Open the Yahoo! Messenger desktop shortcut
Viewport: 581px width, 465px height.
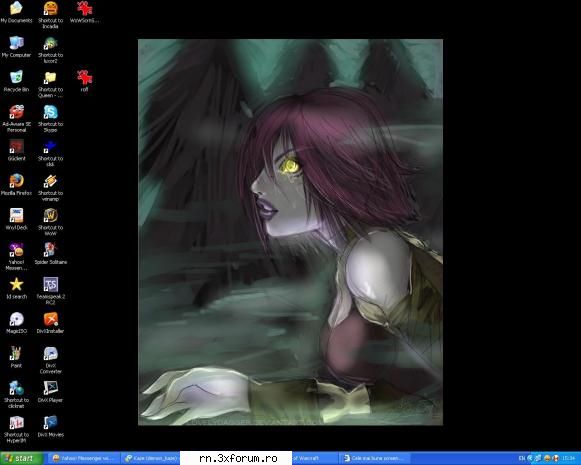[x=16, y=257]
